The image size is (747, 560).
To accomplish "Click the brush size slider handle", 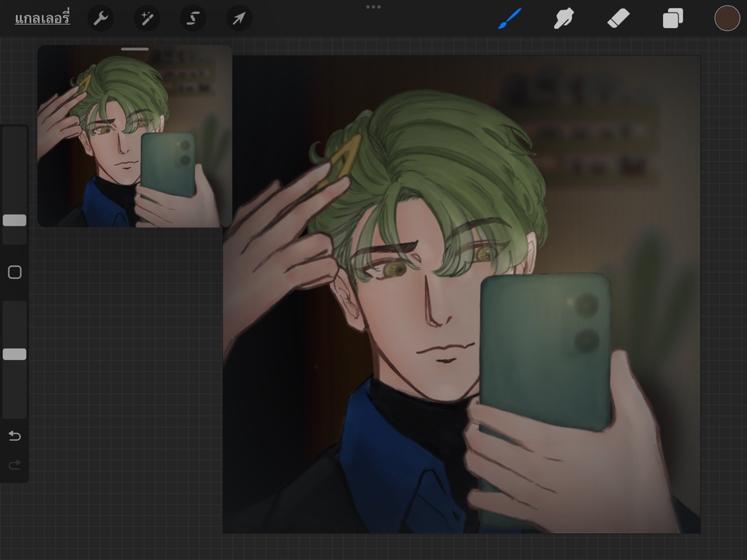I will pos(15,220).
